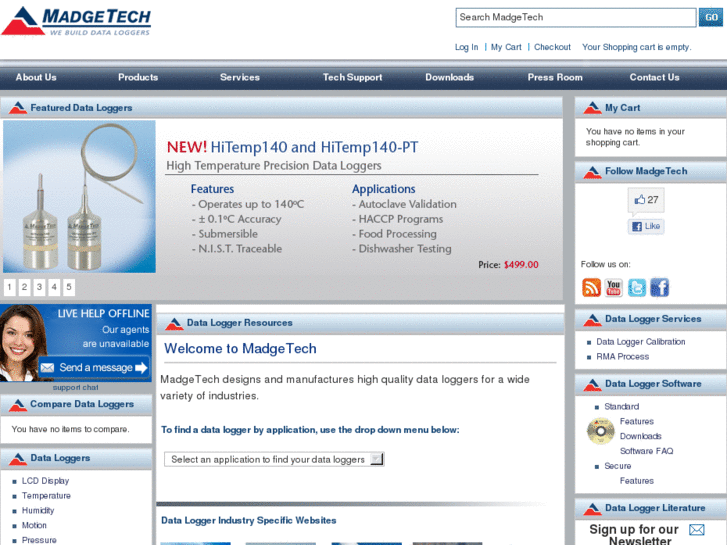Screen dimensions: 727x545
Task: Click the live help agent photo
Action: click(x=21, y=343)
